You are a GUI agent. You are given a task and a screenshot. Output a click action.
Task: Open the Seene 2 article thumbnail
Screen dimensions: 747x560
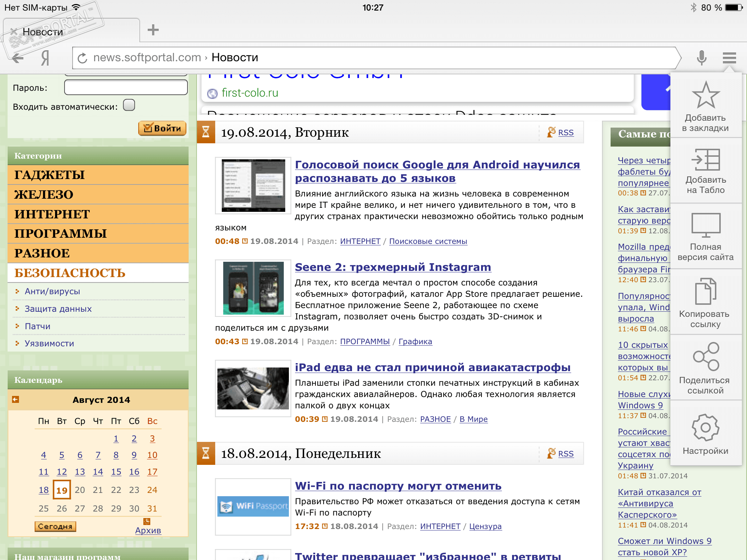click(x=253, y=288)
